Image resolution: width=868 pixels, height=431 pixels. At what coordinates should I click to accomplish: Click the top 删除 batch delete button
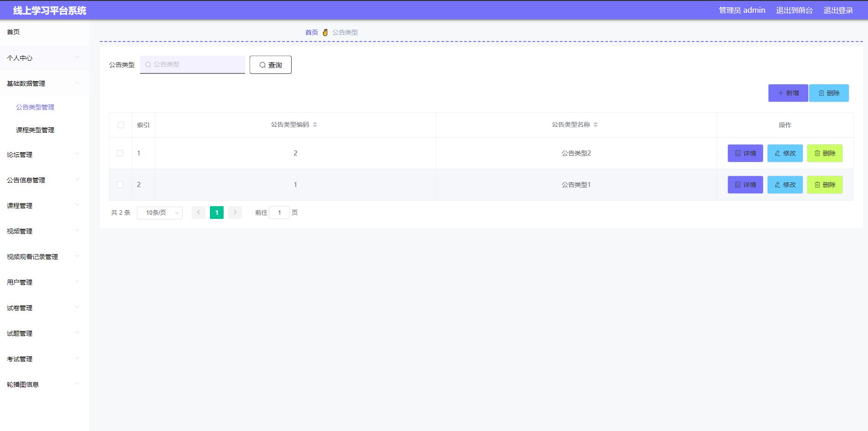829,93
